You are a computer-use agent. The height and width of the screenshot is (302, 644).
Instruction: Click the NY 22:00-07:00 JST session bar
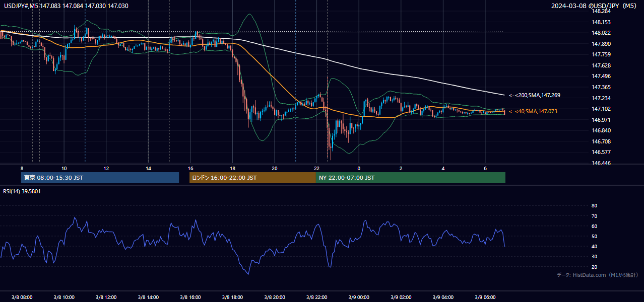[411, 178]
